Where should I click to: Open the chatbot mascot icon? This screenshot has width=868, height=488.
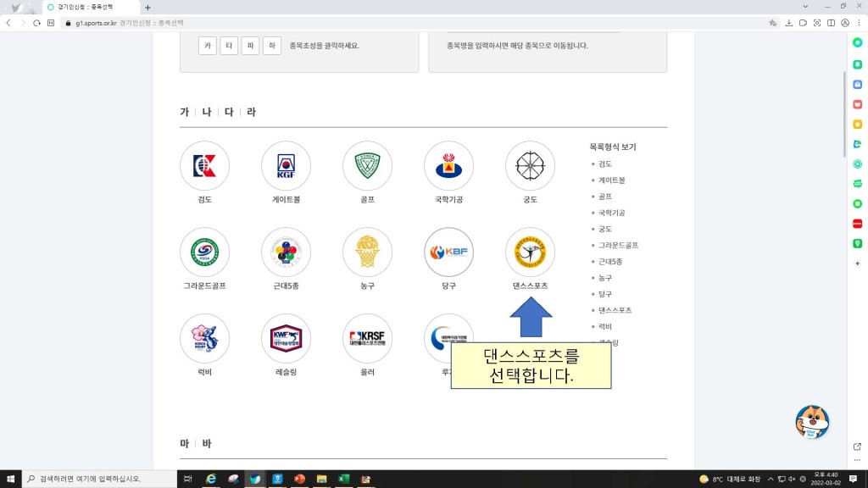812,422
